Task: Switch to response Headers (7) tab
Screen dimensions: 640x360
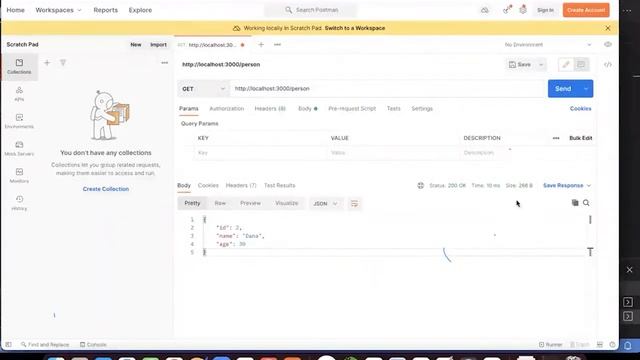Action: 241,185
